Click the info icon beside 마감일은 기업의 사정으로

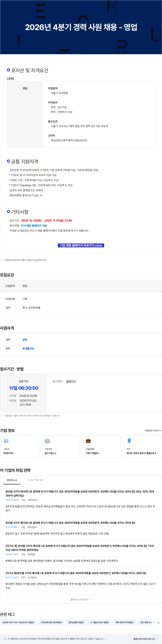[x=2, y=416]
